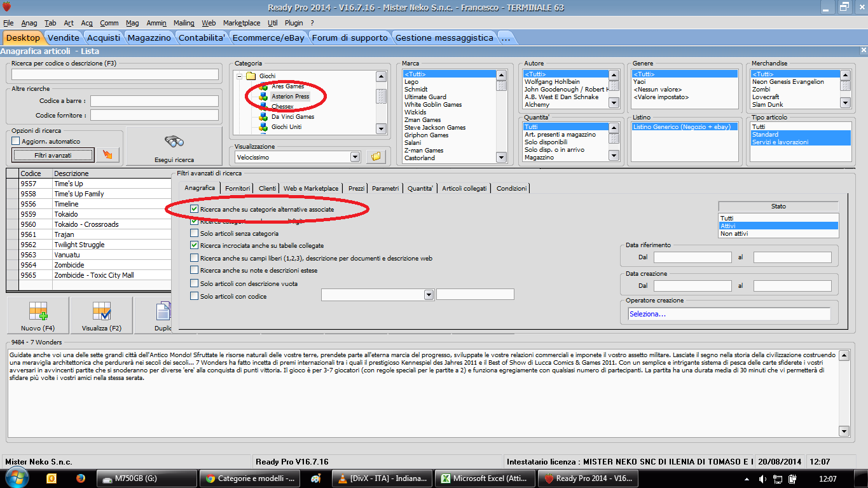Open the Paint taskbar icon

[315, 478]
